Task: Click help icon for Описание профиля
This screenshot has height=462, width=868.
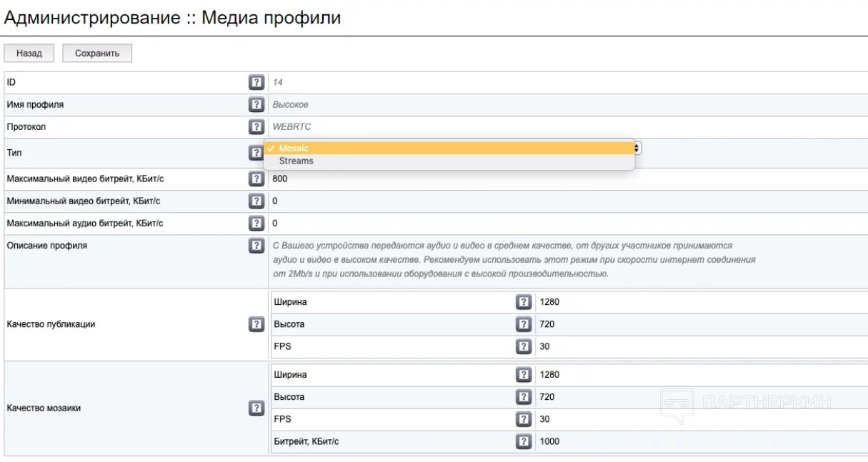Action: pos(256,246)
